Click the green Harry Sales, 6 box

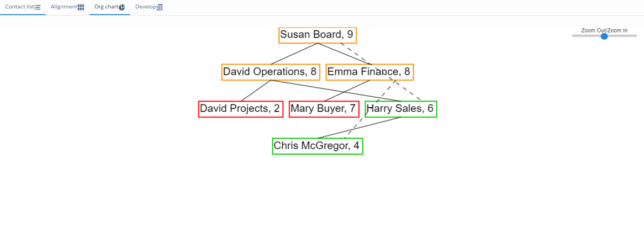pos(401,109)
